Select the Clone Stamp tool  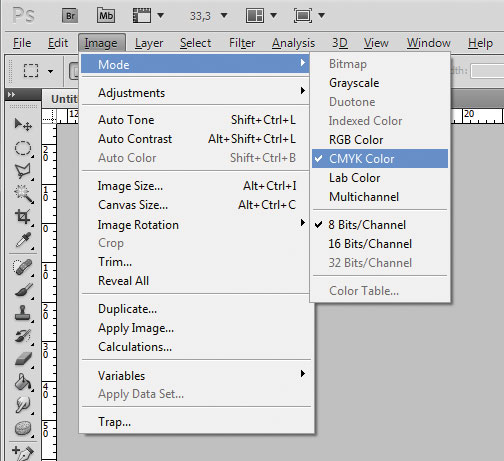click(x=23, y=313)
